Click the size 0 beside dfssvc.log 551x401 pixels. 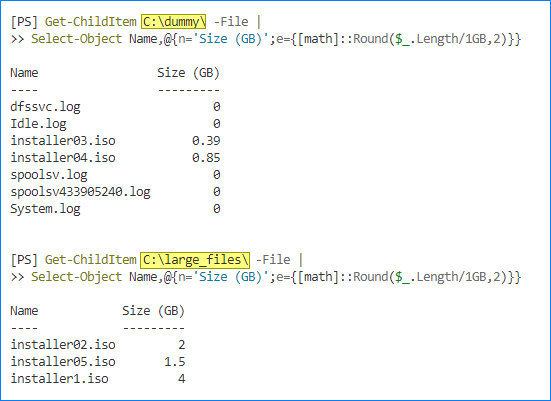217,107
